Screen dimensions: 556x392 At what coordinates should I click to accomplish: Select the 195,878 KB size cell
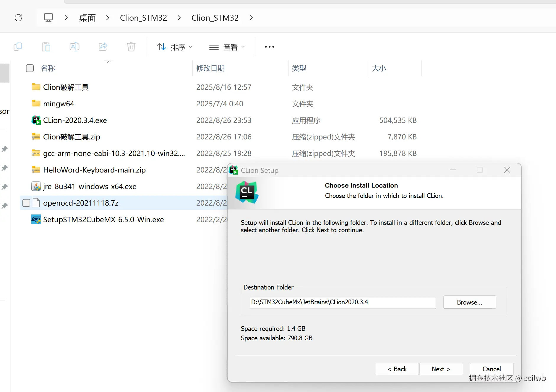(x=398, y=153)
